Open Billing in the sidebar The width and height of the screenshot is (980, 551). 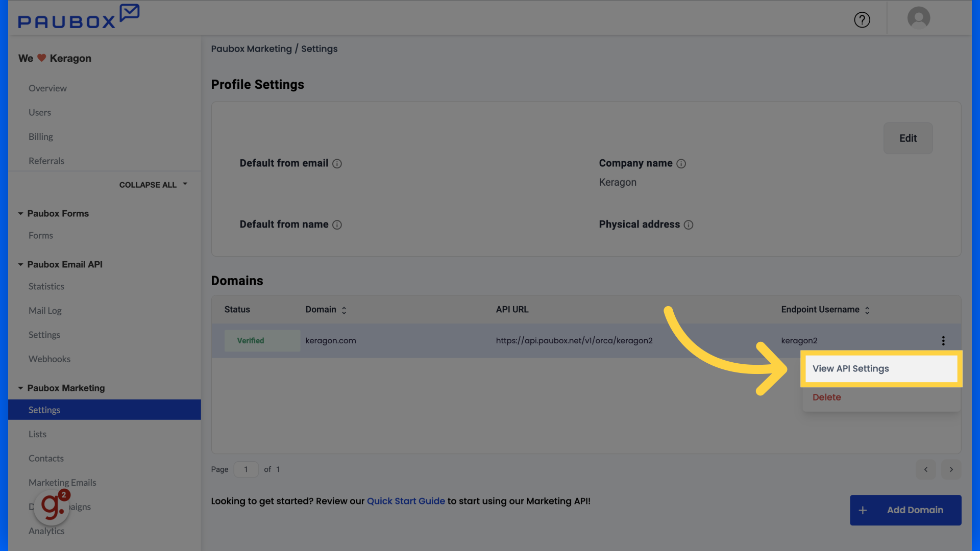coord(41,137)
